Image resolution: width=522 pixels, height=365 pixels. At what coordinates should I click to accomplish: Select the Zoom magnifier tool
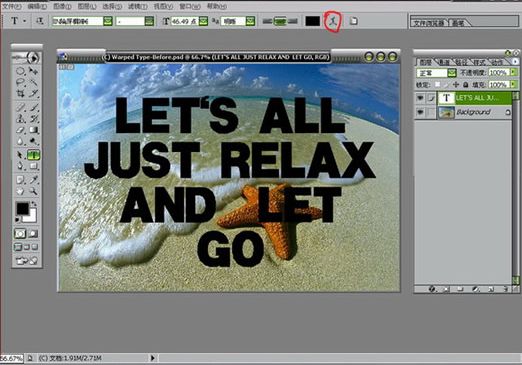point(33,191)
